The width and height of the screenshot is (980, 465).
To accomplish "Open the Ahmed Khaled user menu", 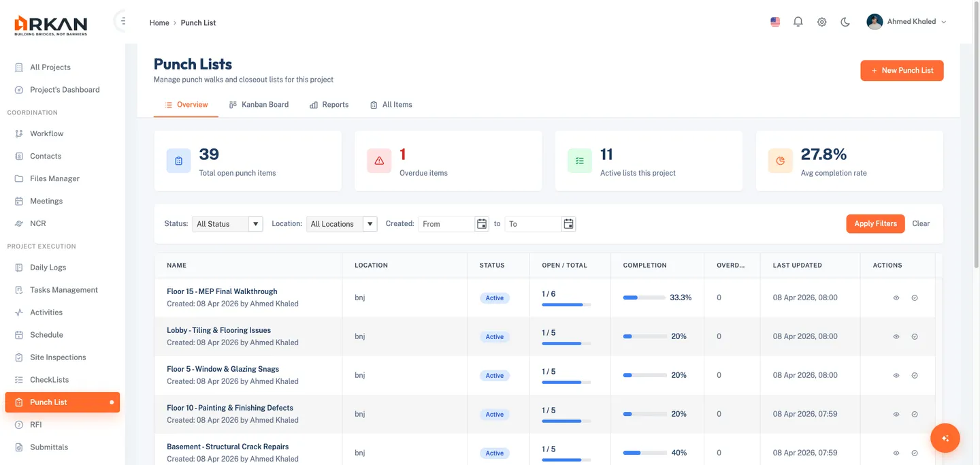I will click(906, 22).
